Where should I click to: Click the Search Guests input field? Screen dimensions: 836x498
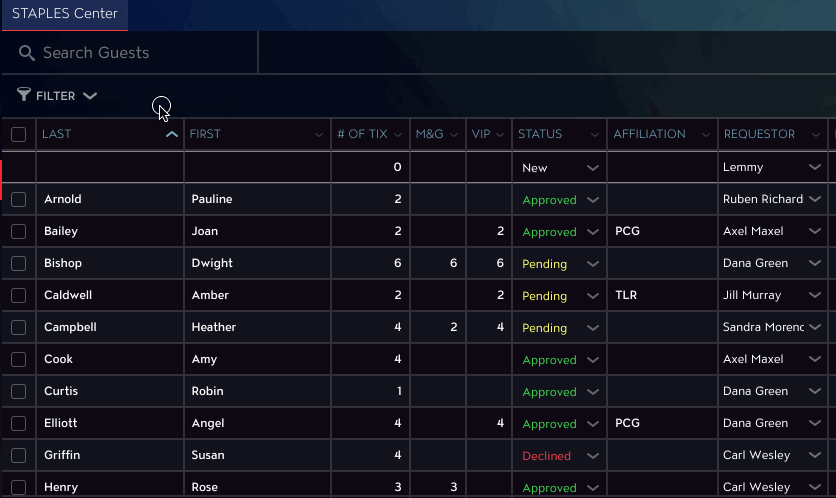coord(130,52)
